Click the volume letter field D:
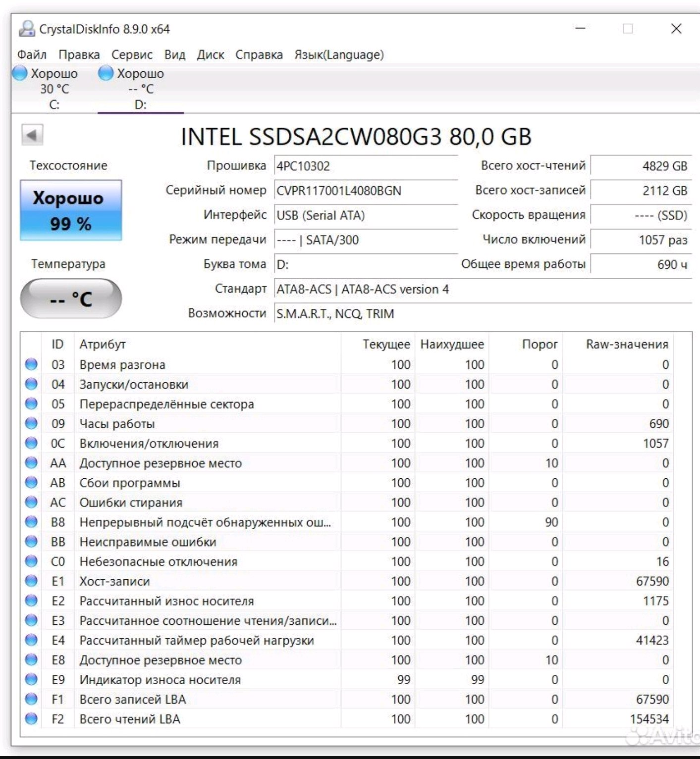 coord(366,264)
